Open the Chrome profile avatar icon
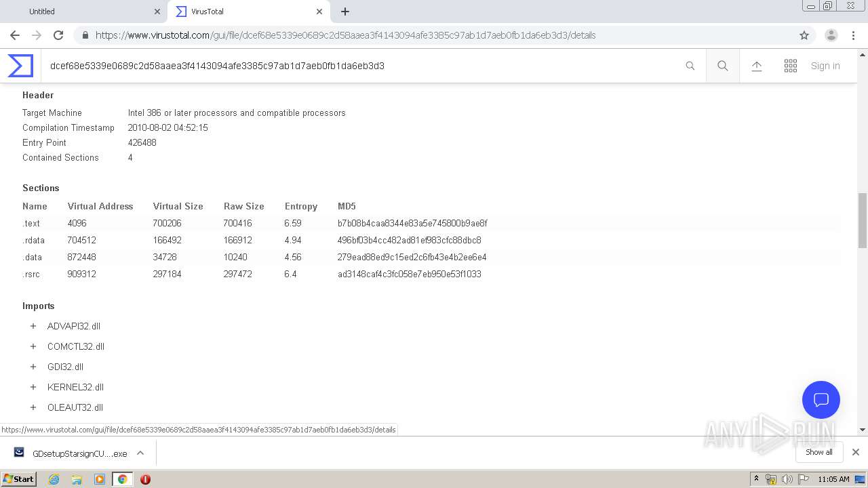The height and width of the screenshot is (488, 868). (831, 35)
